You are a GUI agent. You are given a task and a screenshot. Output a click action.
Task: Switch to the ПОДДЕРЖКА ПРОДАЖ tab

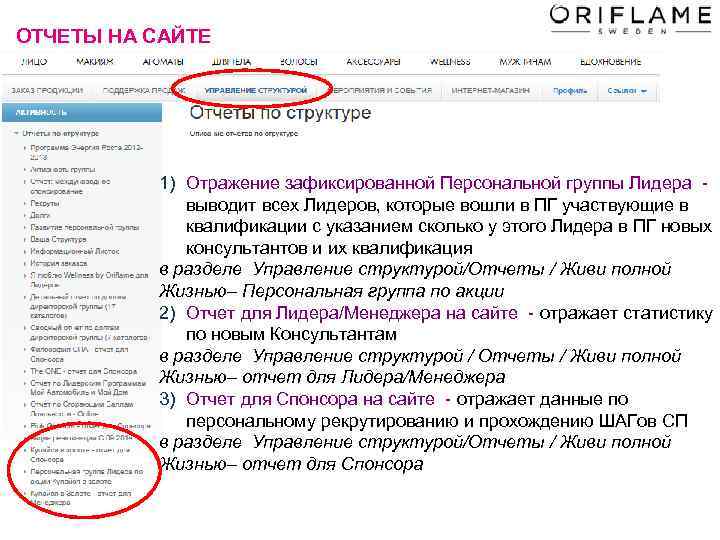143,90
